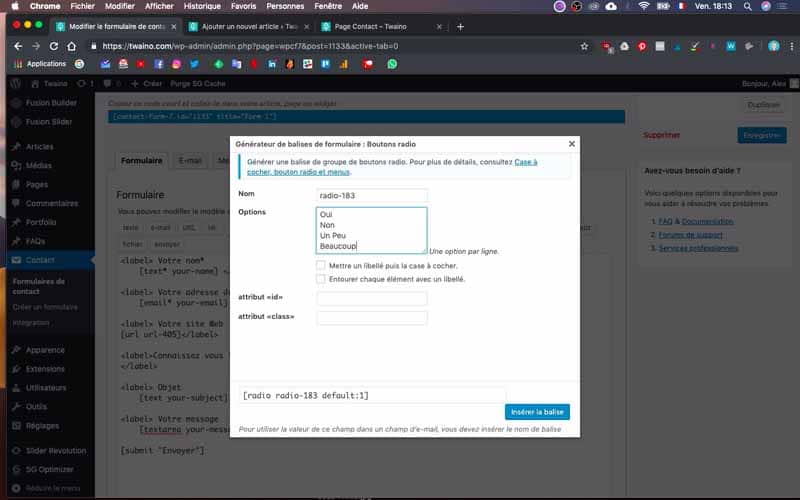This screenshot has width=800, height=500.
Task: Click 'Insérer la balise' button
Action: (537, 412)
